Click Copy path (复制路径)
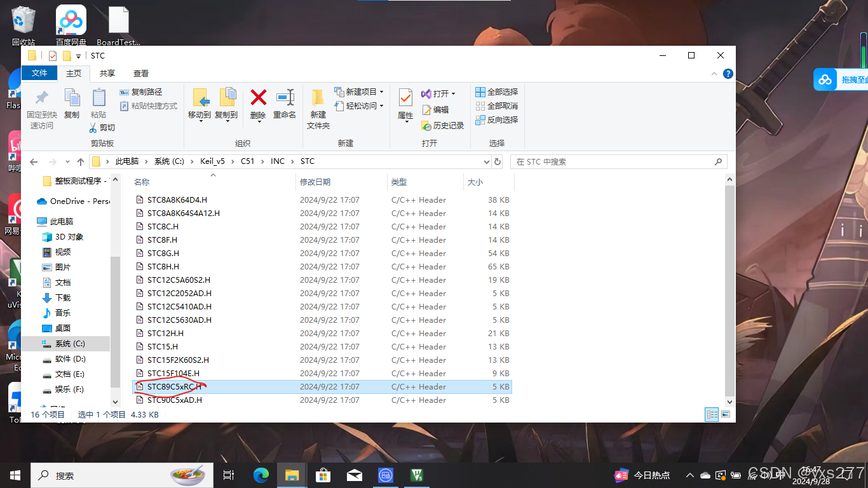 pyautogui.click(x=140, y=92)
